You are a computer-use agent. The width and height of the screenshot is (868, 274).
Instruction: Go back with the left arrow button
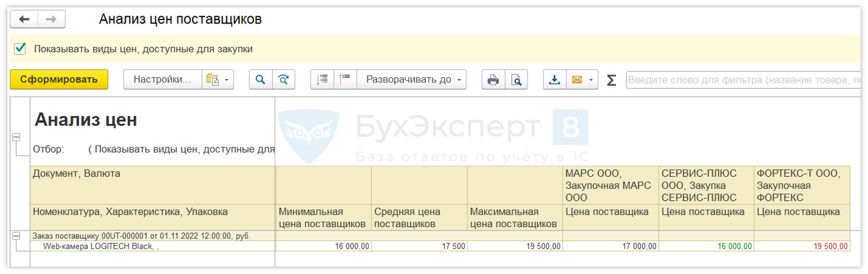25,19
